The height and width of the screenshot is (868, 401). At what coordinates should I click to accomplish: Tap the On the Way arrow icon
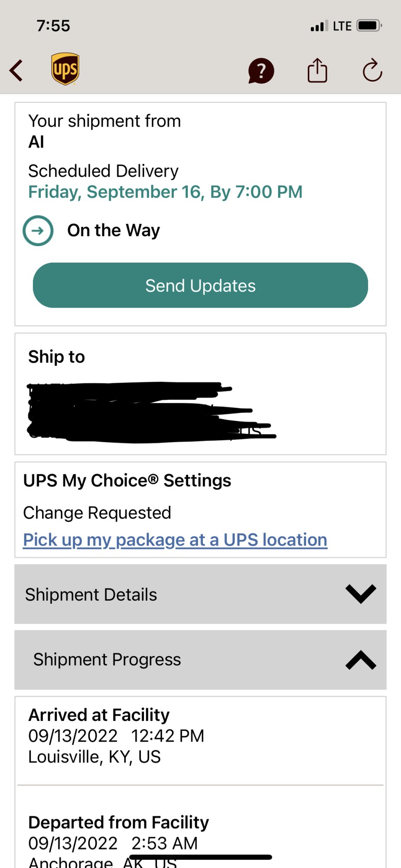(38, 230)
